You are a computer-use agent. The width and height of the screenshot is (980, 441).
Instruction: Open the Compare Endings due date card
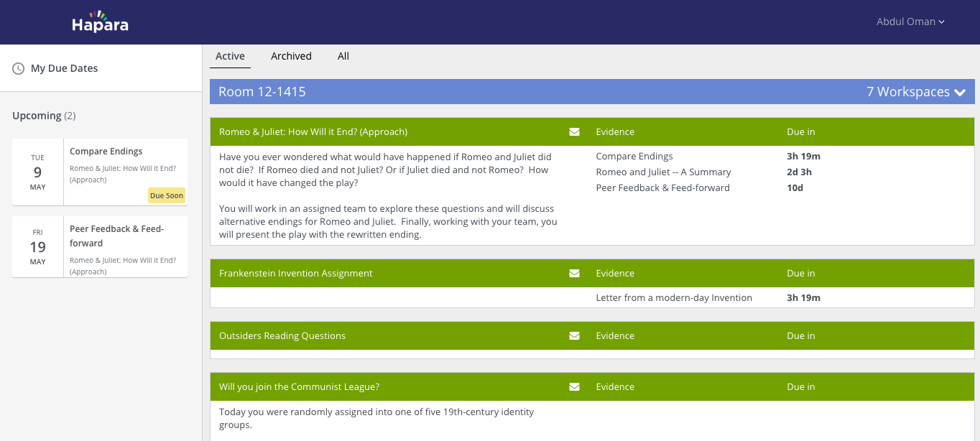click(100, 172)
